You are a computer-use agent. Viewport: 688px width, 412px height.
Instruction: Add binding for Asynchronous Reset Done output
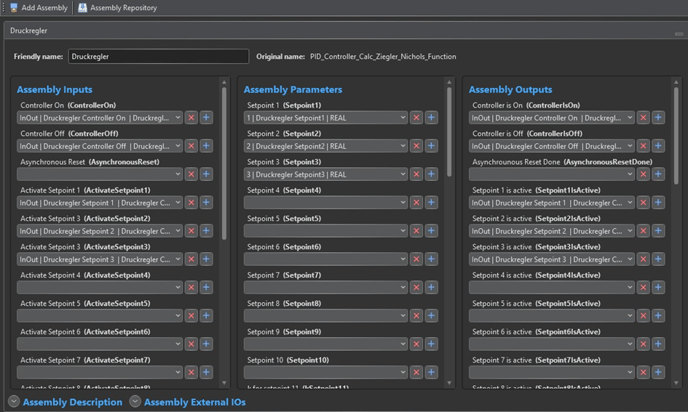coord(658,174)
